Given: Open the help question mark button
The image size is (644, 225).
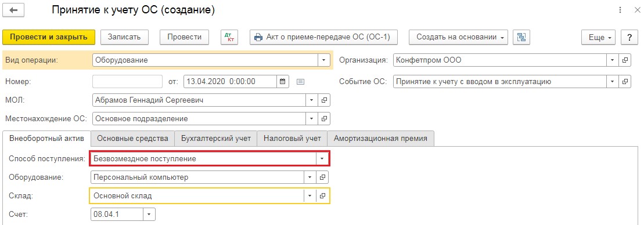Looking at the screenshot, I should click(x=629, y=37).
